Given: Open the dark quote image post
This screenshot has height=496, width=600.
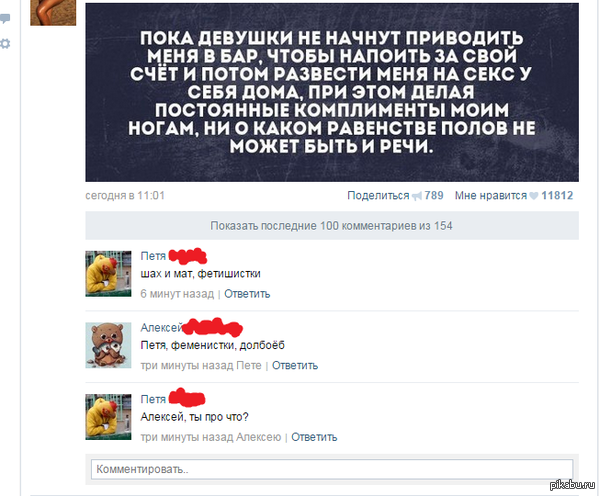Looking at the screenshot, I should point(332,92).
